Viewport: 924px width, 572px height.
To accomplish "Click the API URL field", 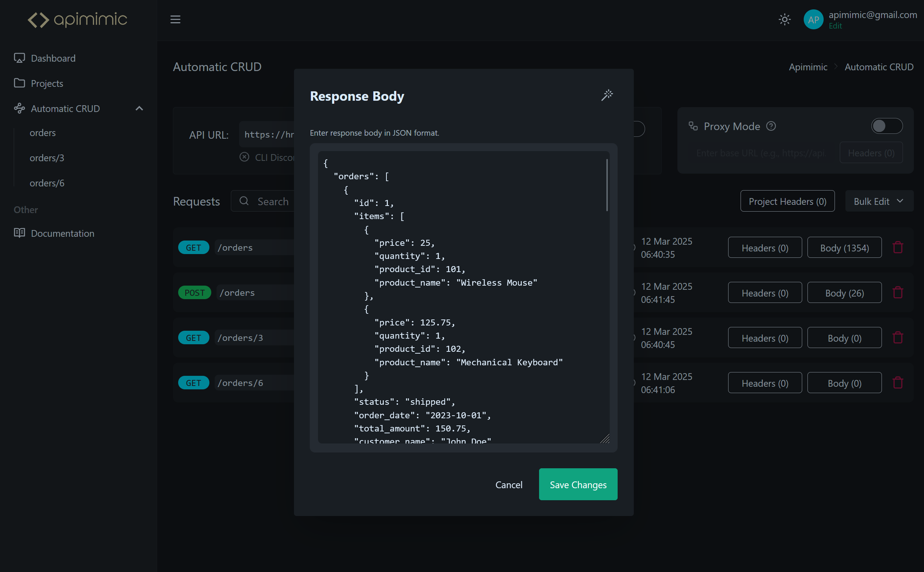I will coord(267,134).
